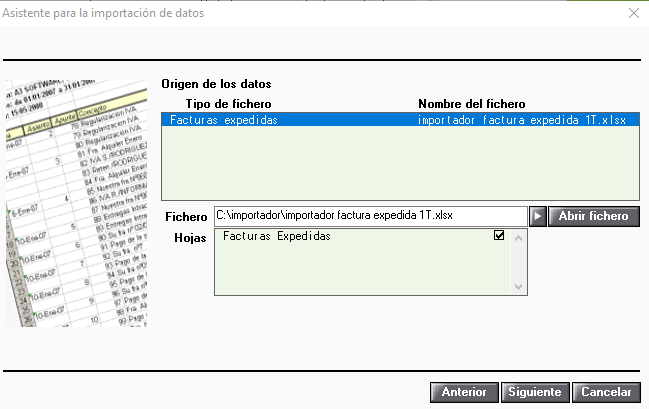Toggle the Facturas Expedidas sheet checkbox
The width and height of the screenshot is (649, 409).
pyautogui.click(x=499, y=236)
